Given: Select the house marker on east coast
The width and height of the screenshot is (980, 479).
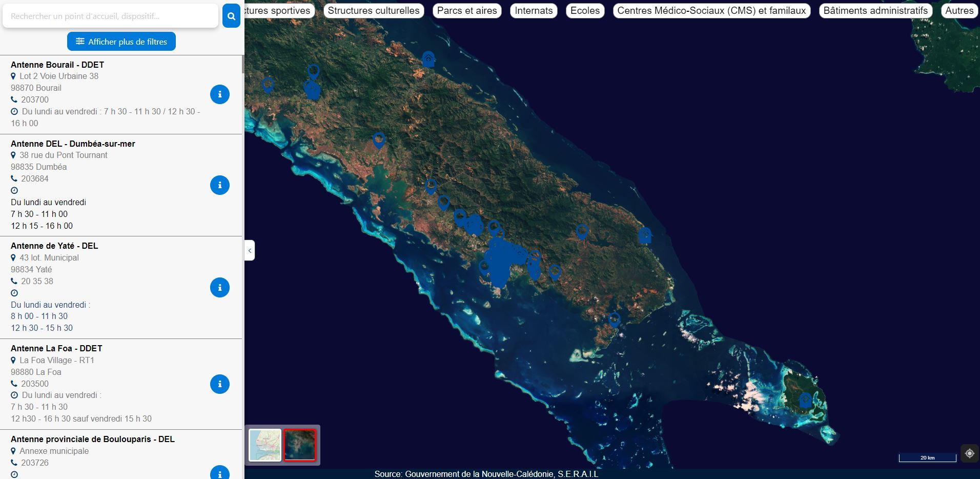Looking at the screenshot, I should point(645,235).
